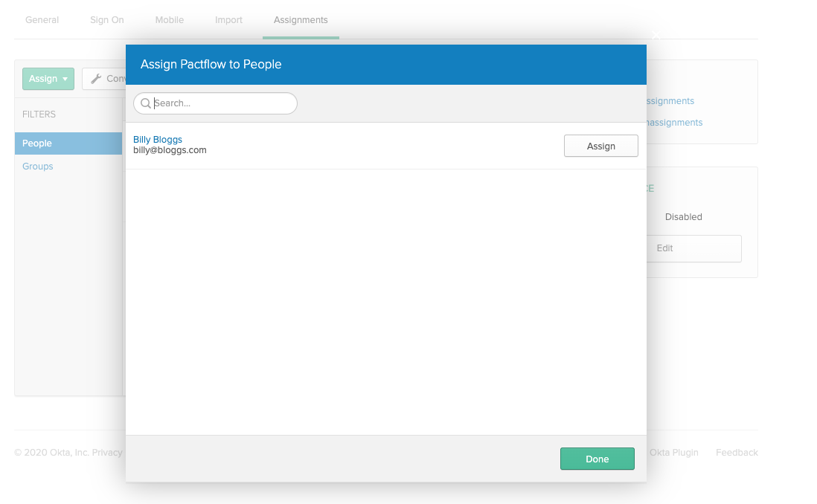
Task: Switch to the Sign On tab
Action: [106, 20]
